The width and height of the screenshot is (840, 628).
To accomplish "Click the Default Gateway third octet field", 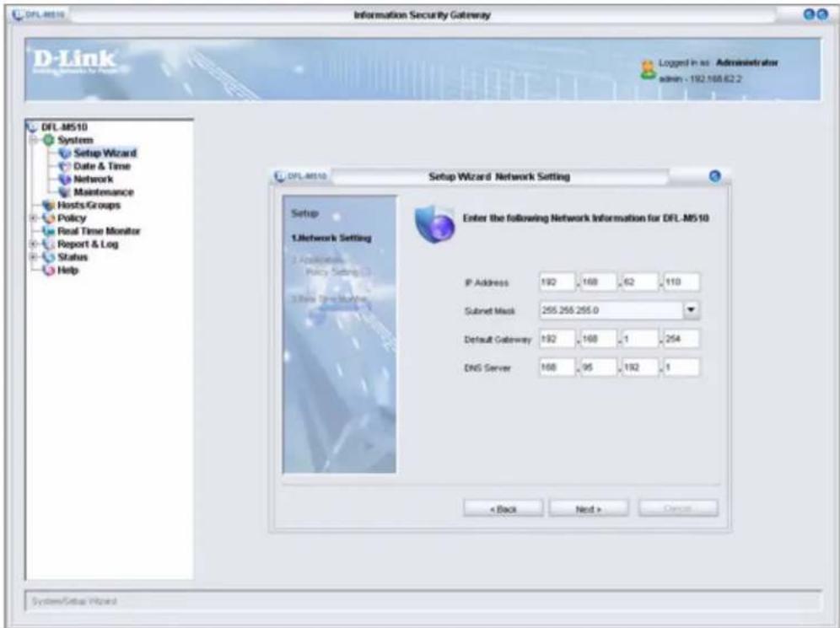I will coord(639,339).
